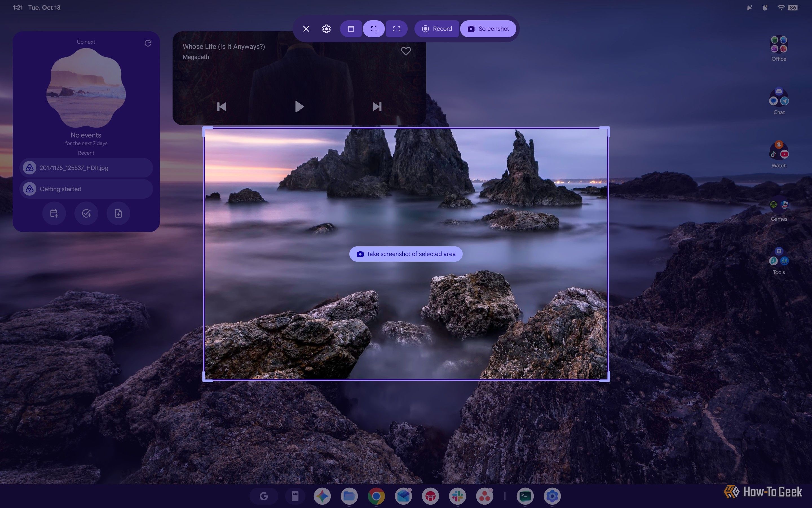Open the red torii gate app

pyautogui.click(x=431, y=496)
